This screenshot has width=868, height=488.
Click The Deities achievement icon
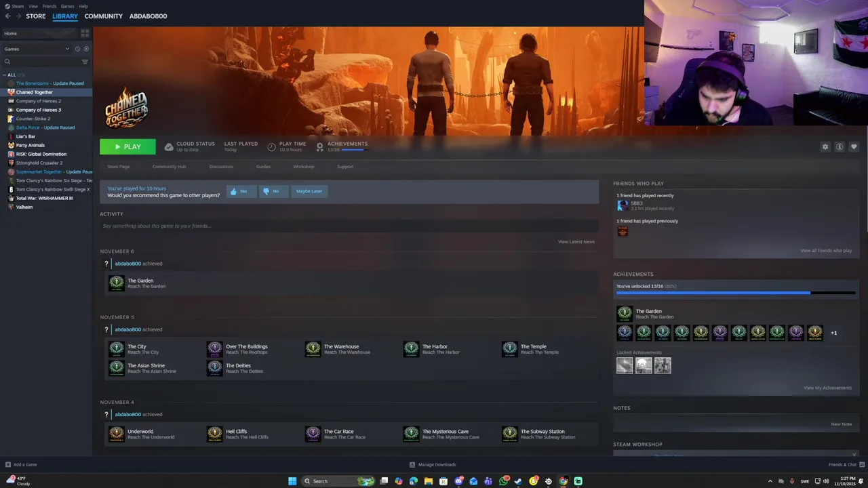point(215,368)
